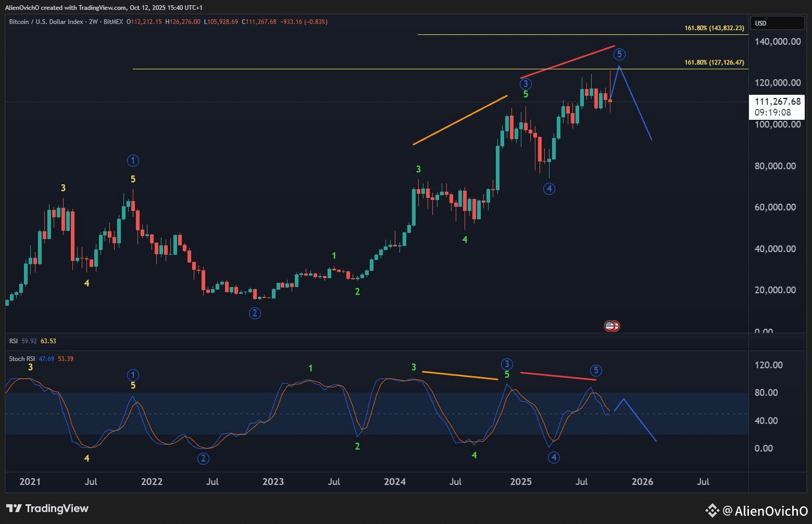Click the 2024 time axis label
Viewport: 812px width, 524px height.
pyautogui.click(x=395, y=482)
